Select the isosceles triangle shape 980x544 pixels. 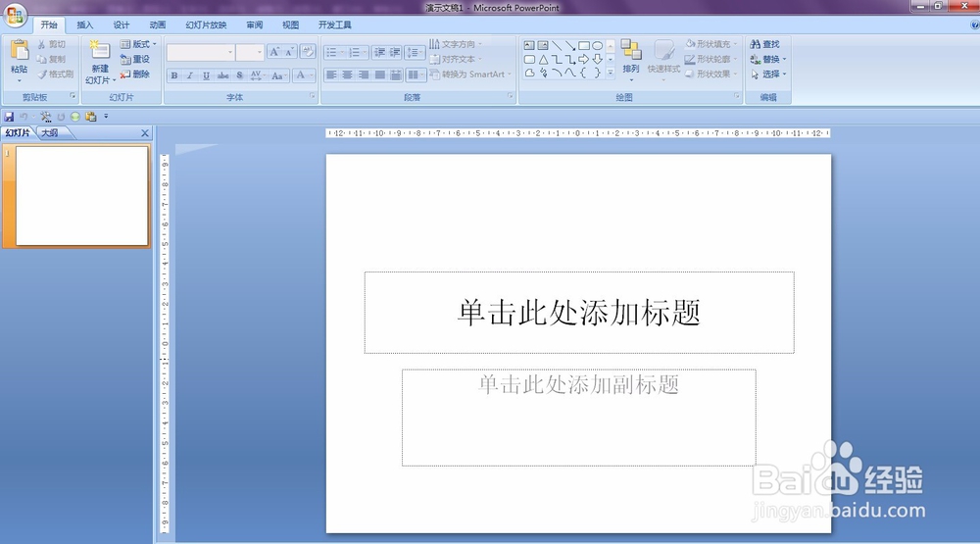[x=543, y=60]
